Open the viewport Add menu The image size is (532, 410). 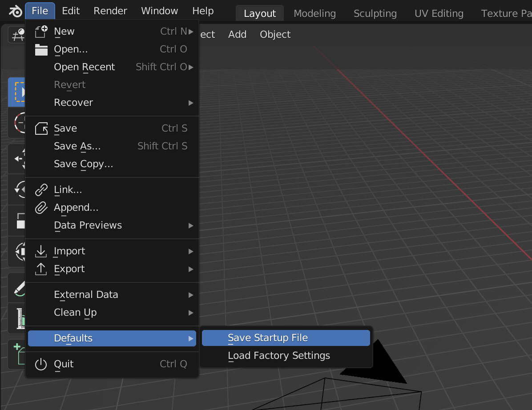[x=237, y=35]
